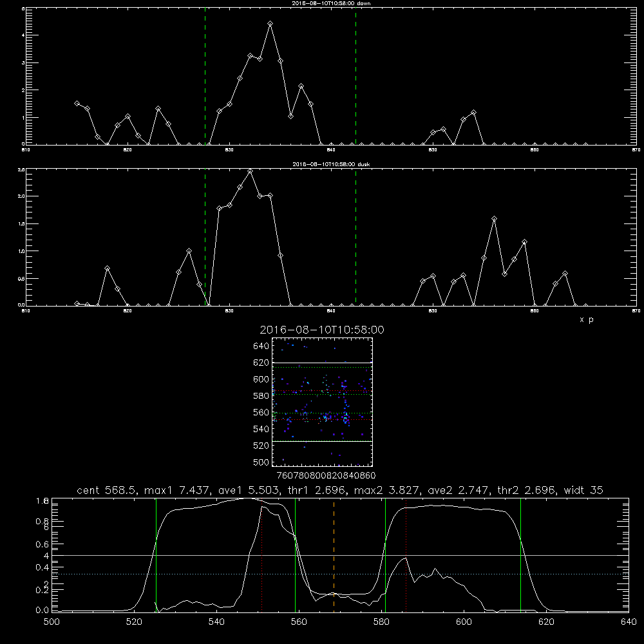Click the dawn plot title '2016-08-10T10:58:00 dawn'
The width and height of the screenshot is (644, 644).
[331, 3]
